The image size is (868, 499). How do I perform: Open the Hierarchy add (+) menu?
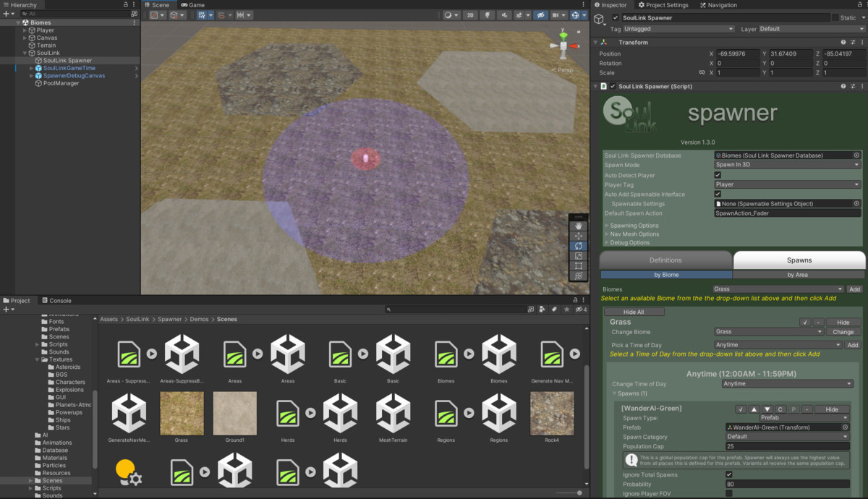[8, 14]
